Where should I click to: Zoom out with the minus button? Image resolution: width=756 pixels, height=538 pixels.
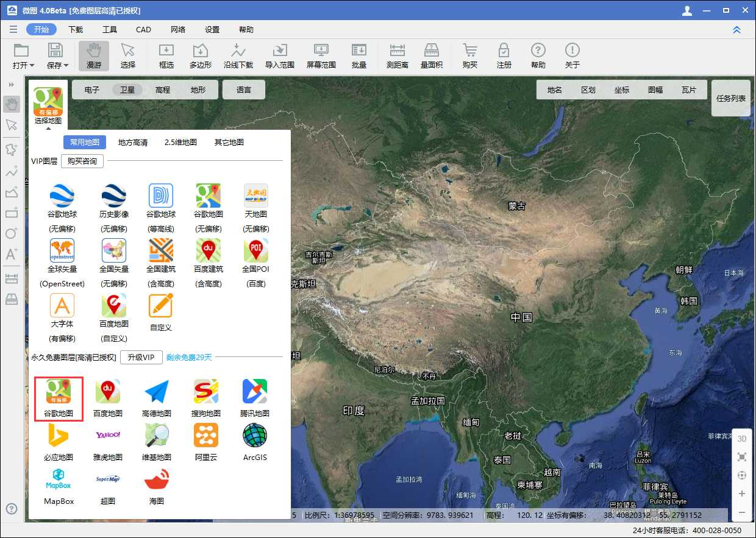[x=742, y=512]
